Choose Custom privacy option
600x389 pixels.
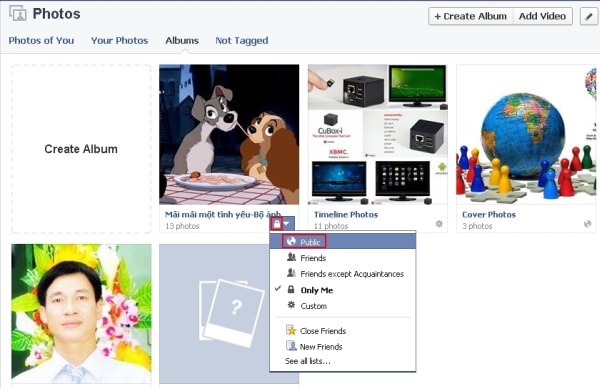coord(343,306)
